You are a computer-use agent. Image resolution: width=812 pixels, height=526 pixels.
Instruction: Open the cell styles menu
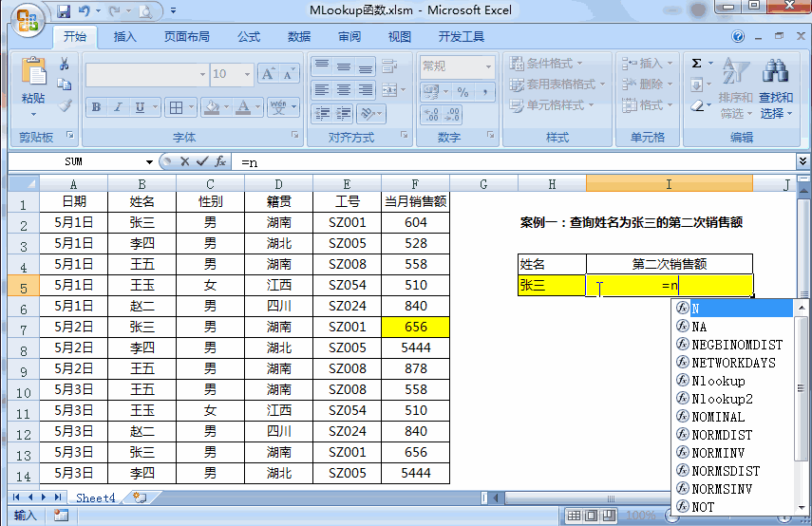coord(552,105)
